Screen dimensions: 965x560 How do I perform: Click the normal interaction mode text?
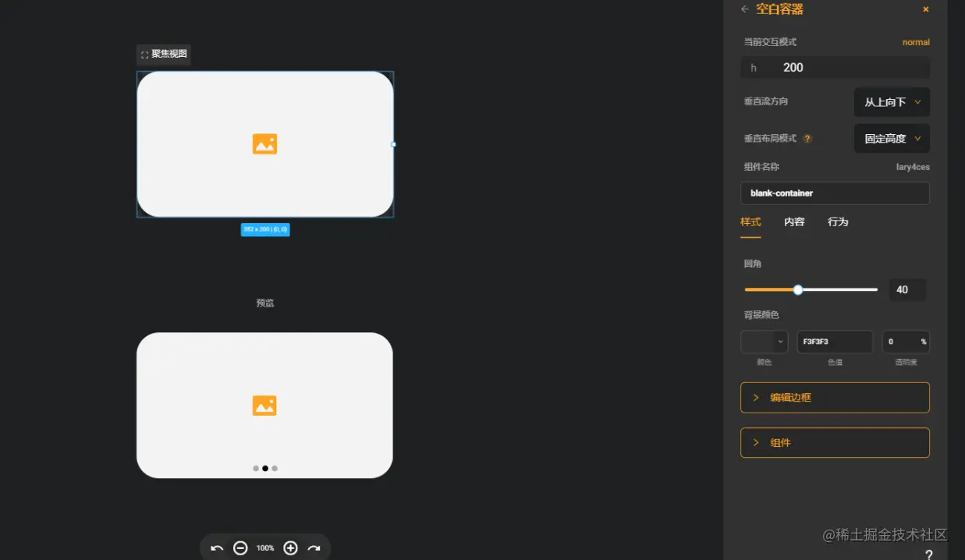click(916, 42)
